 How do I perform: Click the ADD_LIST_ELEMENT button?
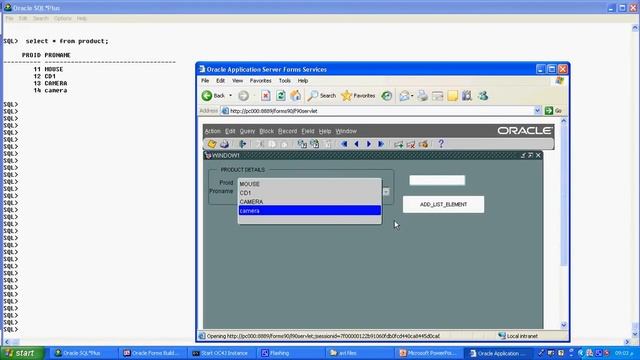click(443, 204)
